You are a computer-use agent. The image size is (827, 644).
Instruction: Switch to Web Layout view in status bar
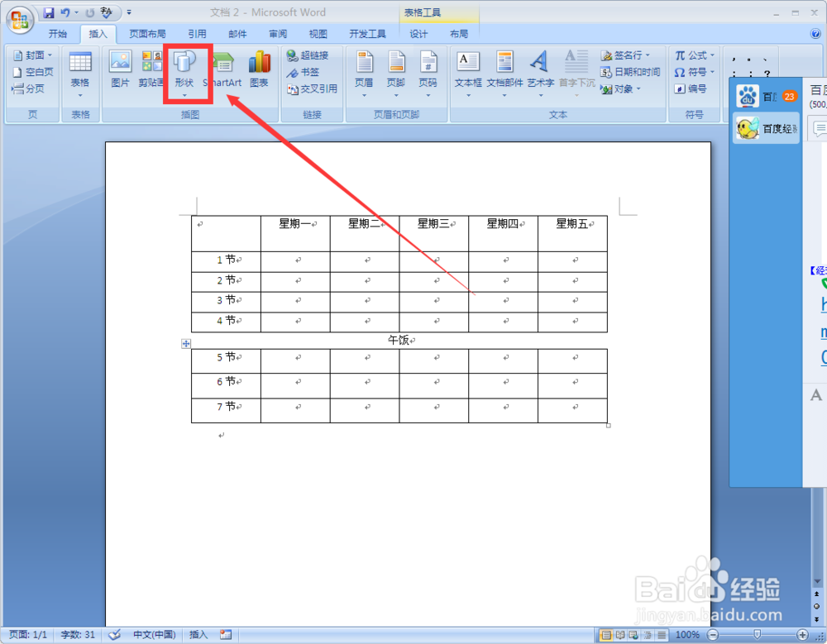pyautogui.click(x=633, y=635)
